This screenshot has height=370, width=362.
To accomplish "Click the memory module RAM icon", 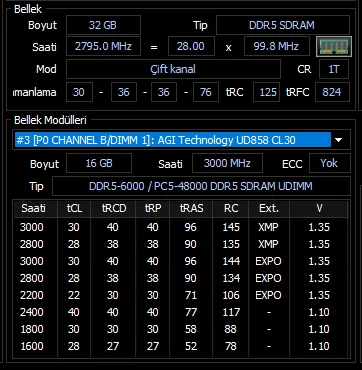I will click(x=334, y=47).
